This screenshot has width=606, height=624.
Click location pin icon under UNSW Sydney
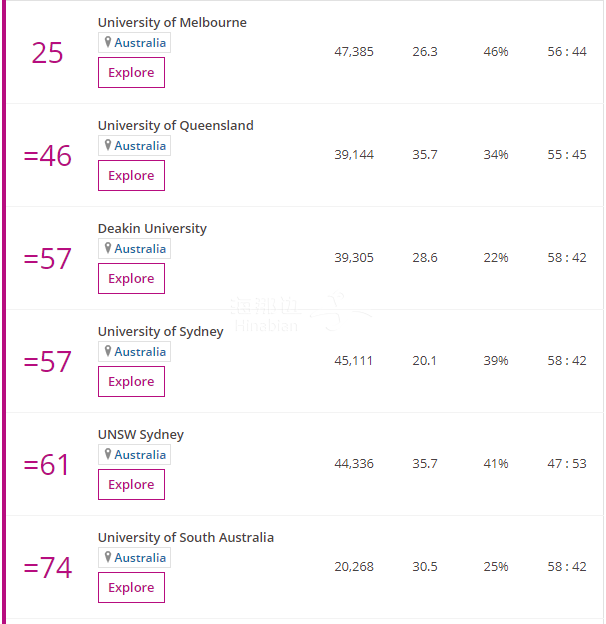107,454
